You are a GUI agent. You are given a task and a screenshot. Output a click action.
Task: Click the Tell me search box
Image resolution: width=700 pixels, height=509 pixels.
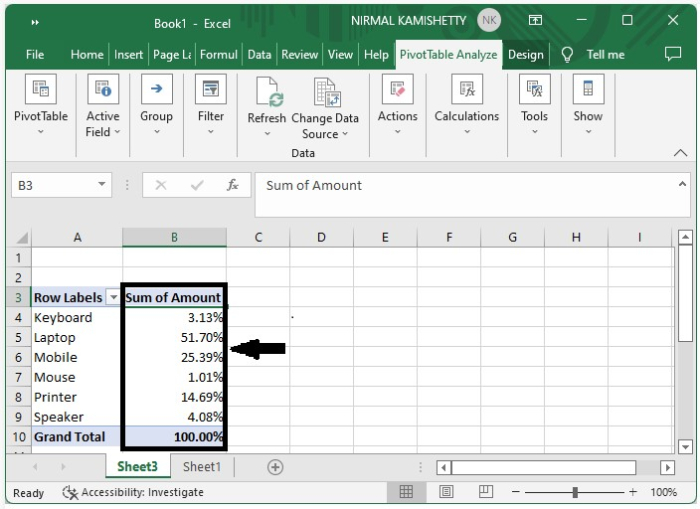(x=605, y=55)
